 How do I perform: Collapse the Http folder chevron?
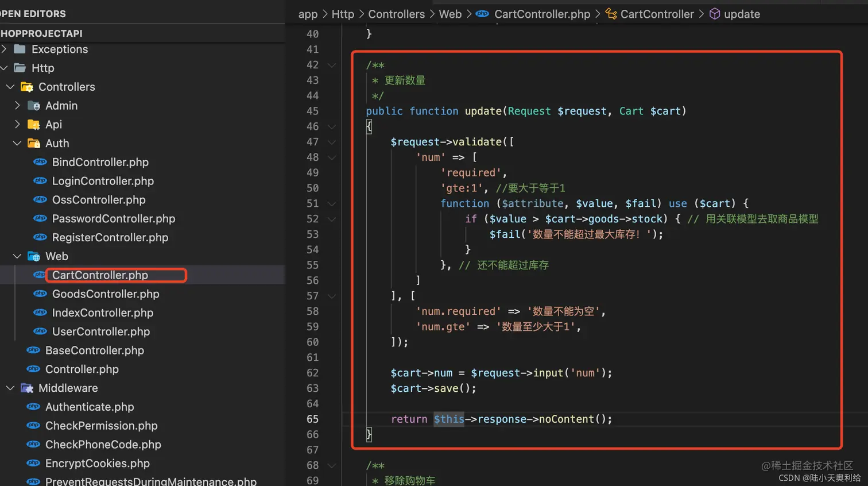(x=4, y=68)
